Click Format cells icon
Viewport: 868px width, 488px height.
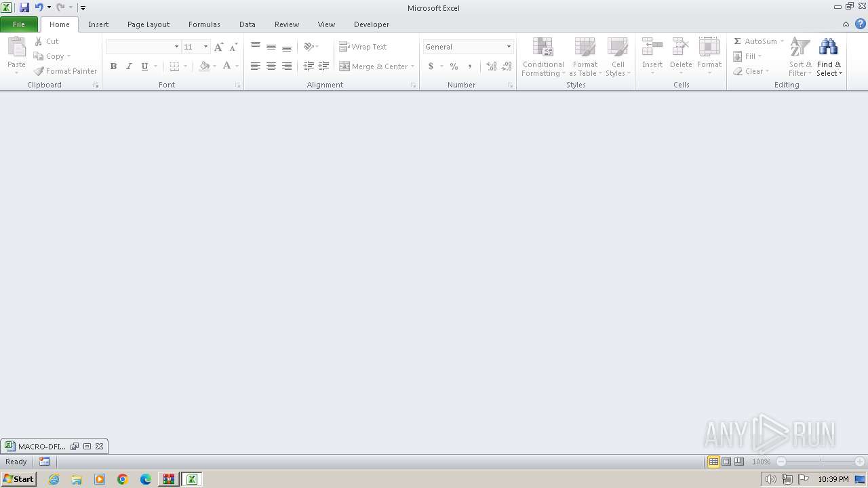709,47
